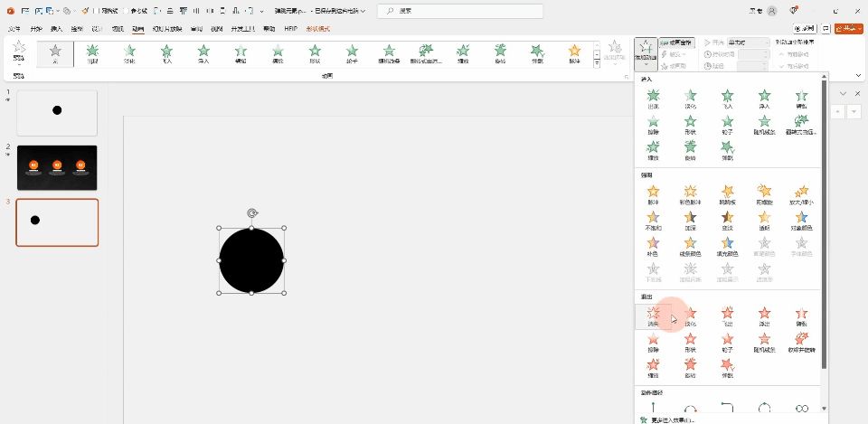Viewport: 868px width, 424px height.
Task: Select the 跷跷板 (Teeter) emphasis effect
Action: tap(727, 195)
